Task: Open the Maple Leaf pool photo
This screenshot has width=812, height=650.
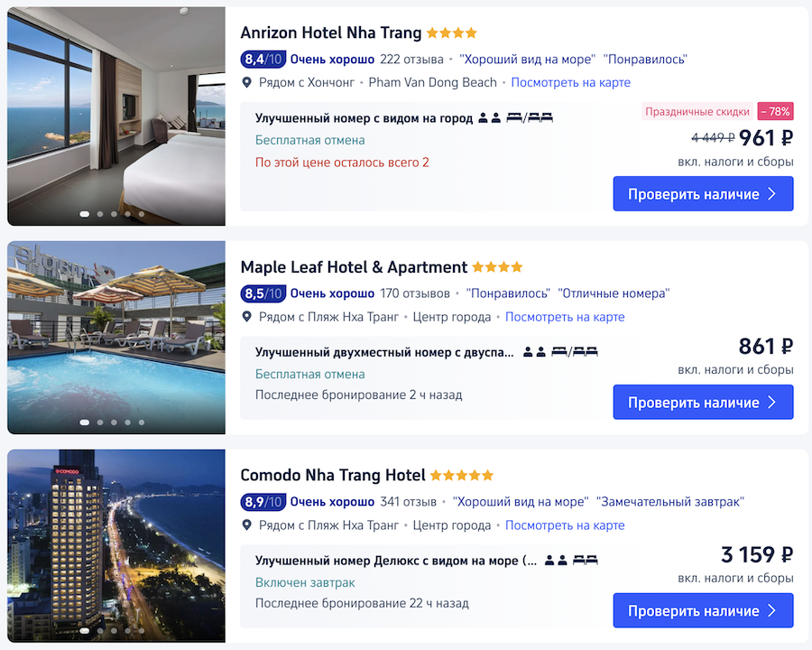Action: pos(116,338)
